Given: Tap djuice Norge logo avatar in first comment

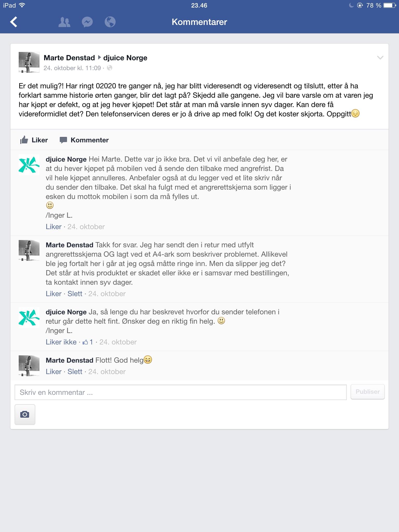Looking at the screenshot, I should (29, 165).
